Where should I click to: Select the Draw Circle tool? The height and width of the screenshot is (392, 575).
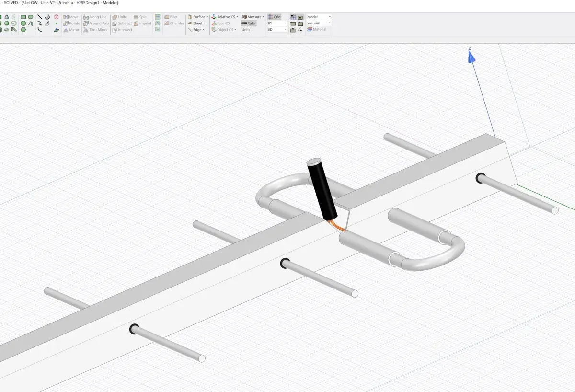23,23
